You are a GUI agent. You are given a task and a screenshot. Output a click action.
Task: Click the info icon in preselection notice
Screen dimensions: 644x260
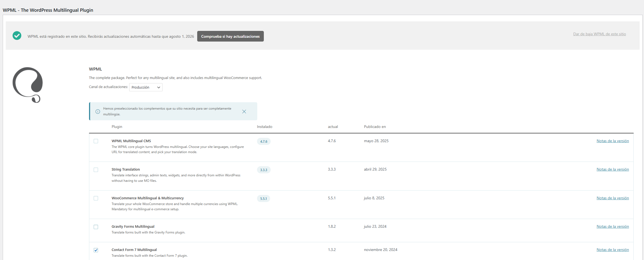click(x=98, y=112)
